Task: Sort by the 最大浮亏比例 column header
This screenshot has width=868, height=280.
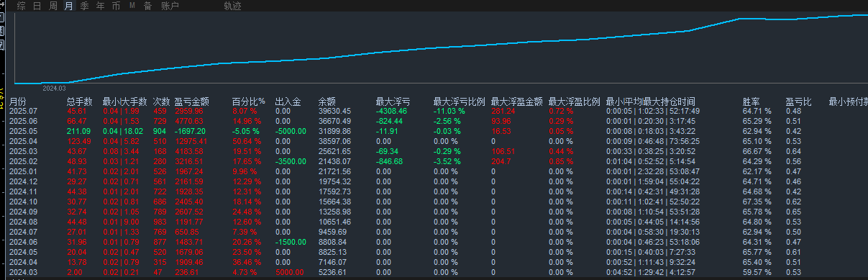Action: point(459,101)
